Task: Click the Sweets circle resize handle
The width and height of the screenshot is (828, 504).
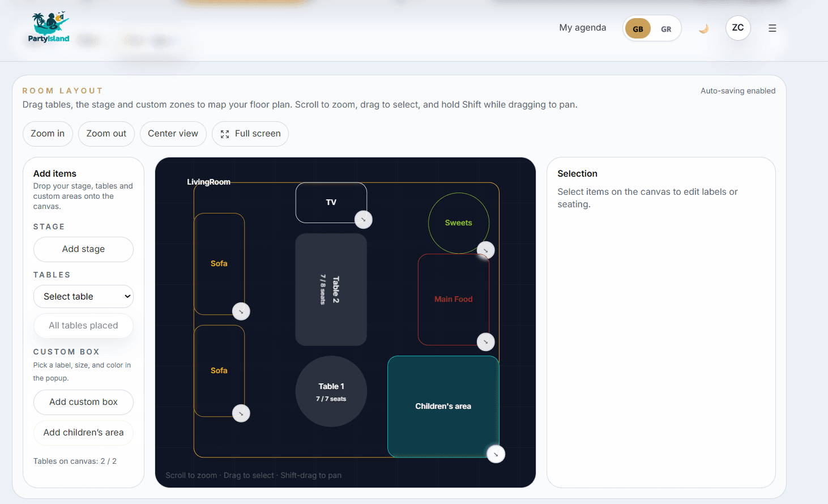Action: 485,250
